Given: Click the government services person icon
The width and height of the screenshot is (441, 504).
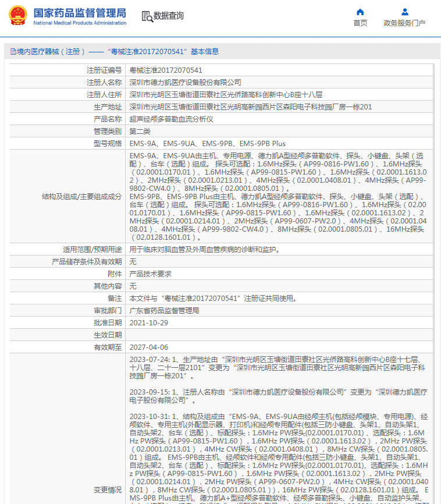Looking at the screenshot, I should (x=405, y=12).
